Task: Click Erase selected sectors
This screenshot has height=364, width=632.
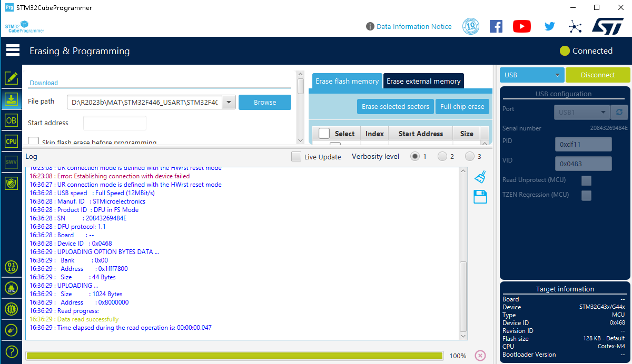Action: [x=396, y=106]
